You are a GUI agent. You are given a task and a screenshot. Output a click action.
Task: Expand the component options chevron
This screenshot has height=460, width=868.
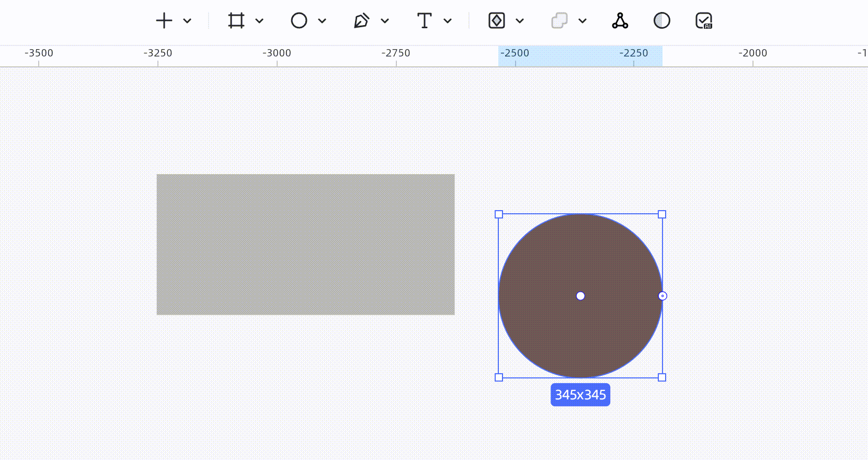(x=520, y=21)
